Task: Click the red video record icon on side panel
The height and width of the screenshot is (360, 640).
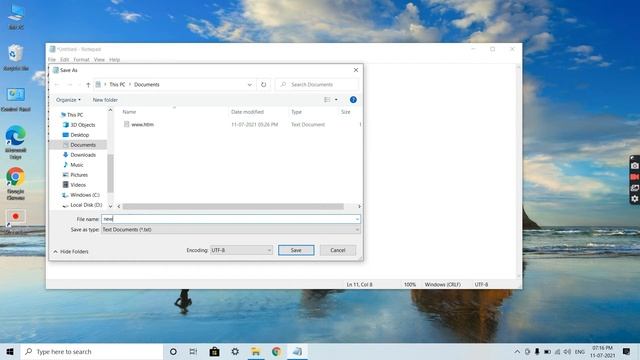Action: (x=634, y=177)
